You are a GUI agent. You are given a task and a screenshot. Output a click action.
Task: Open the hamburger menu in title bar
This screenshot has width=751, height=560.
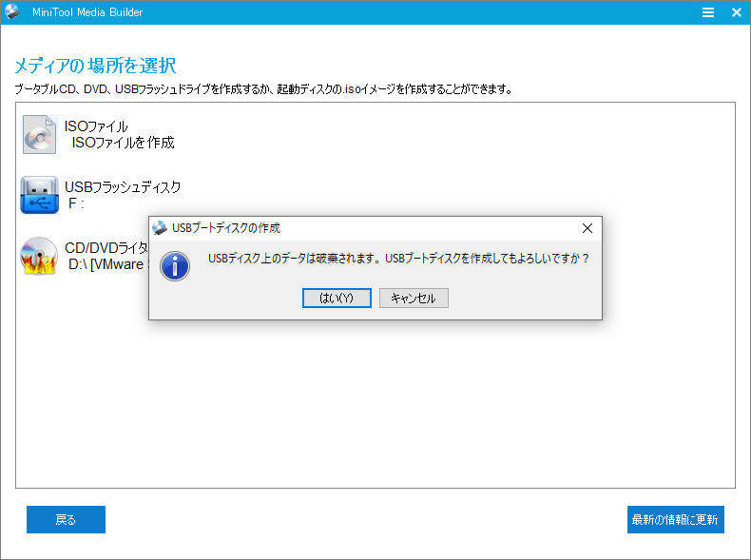tap(707, 12)
